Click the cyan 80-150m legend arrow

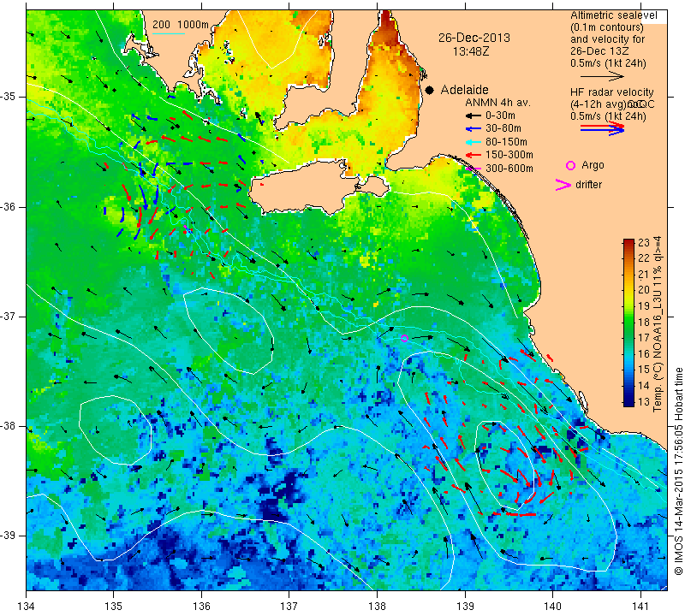(x=472, y=142)
